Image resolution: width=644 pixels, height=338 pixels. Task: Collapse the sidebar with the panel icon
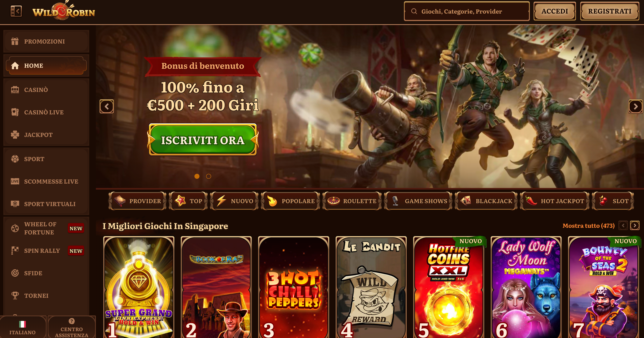pos(16,11)
